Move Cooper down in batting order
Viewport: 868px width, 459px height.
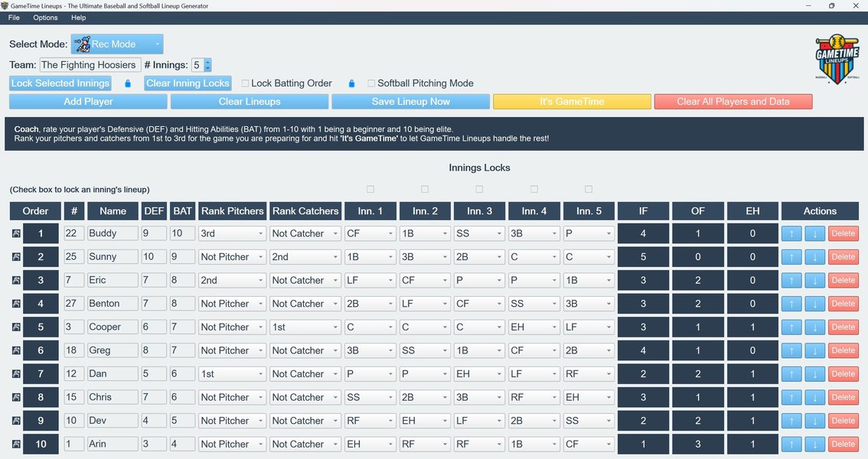click(x=815, y=327)
